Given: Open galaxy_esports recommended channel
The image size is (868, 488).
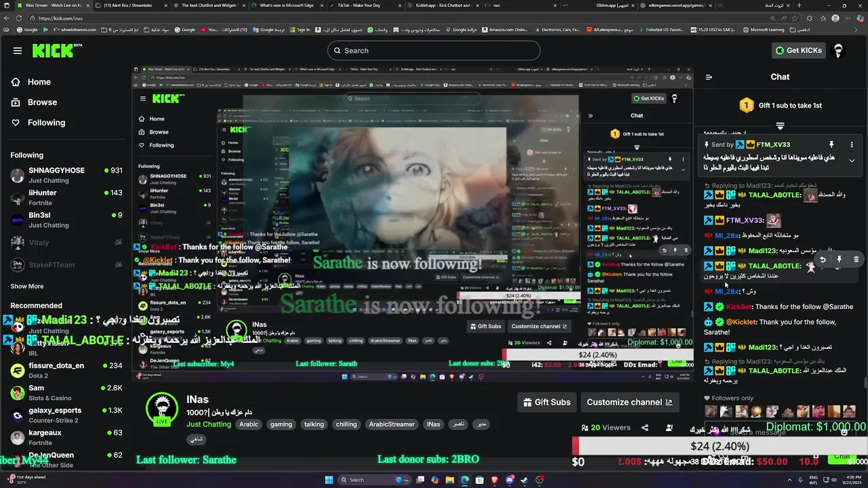Looking at the screenshot, I should (x=66, y=415).
